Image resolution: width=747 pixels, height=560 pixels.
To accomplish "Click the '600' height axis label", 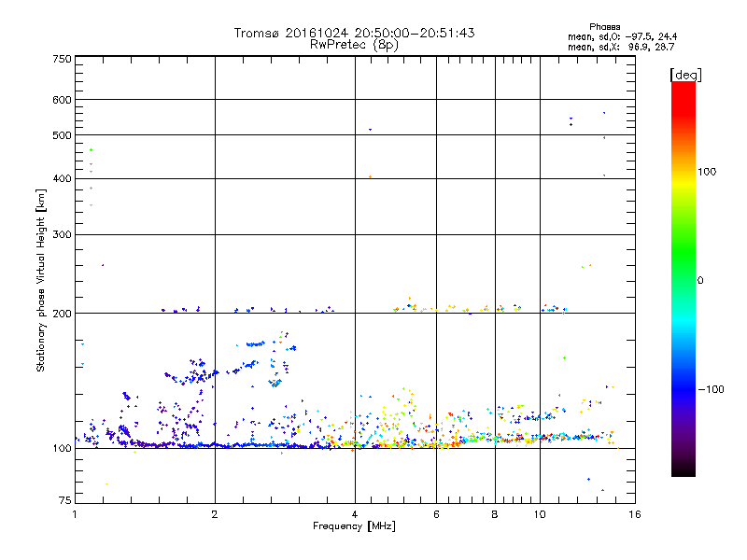I will 62,100.
